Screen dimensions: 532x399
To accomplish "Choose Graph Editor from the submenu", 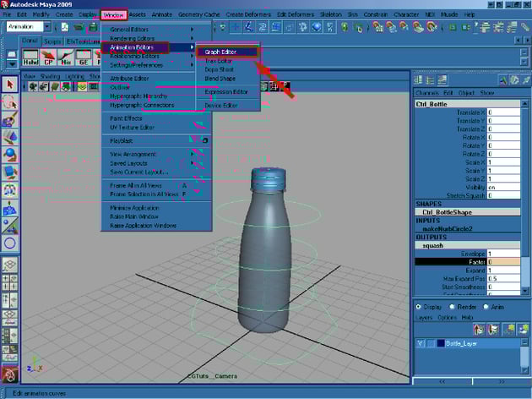I will point(221,52).
